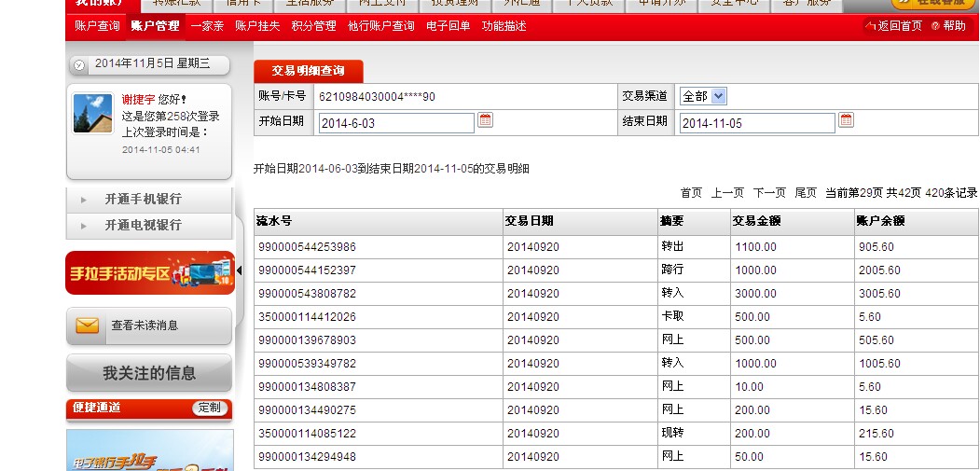This screenshot has width=980, height=471.
Task: Switch to the 账户查询 menu item
Action: tap(97, 26)
